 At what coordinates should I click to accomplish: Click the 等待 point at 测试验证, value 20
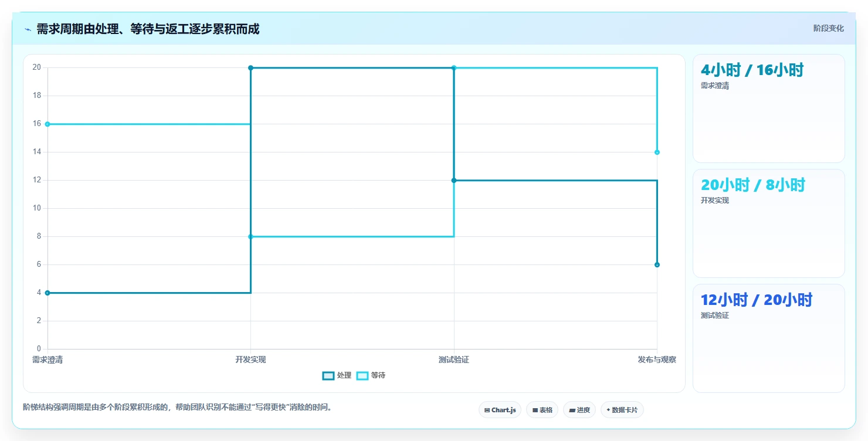(454, 67)
